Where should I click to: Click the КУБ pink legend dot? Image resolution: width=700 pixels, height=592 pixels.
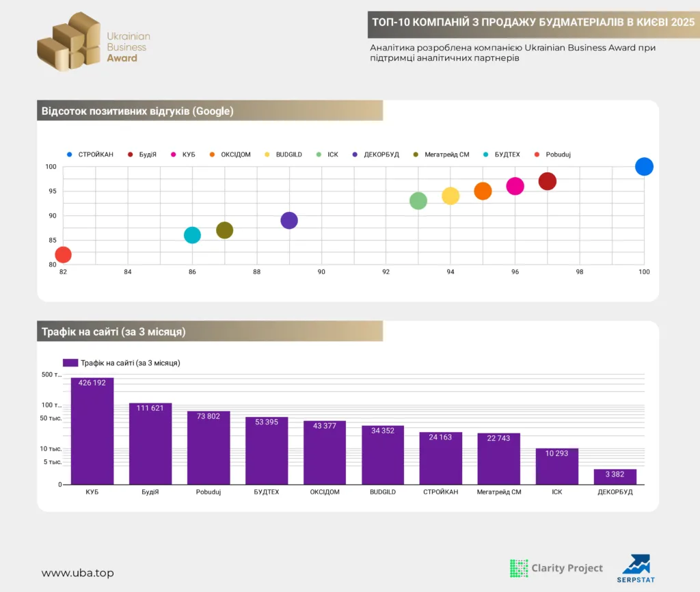click(x=175, y=154)
